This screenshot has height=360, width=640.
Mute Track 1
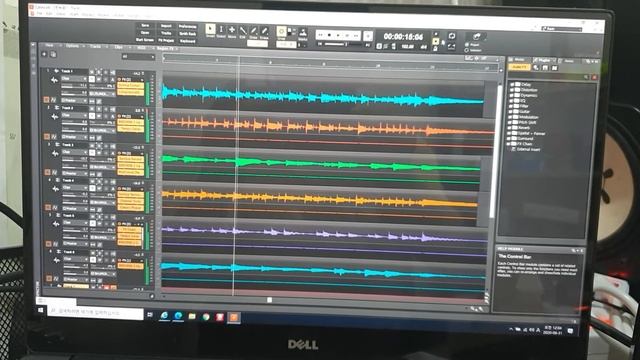[x=92, y=72]
